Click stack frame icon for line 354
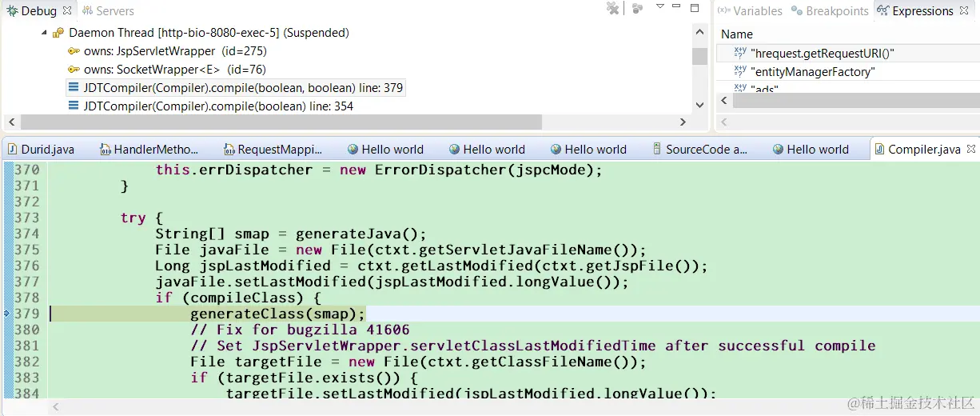Screen dimensions: 980x416 coord(74,106)
